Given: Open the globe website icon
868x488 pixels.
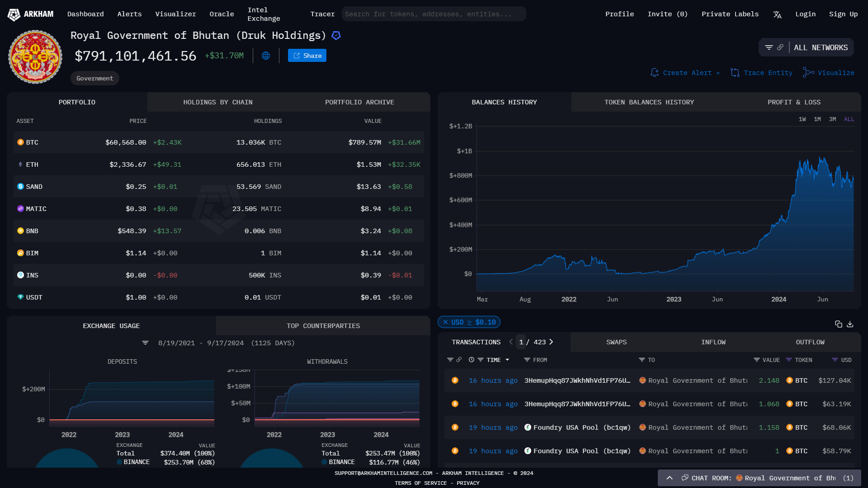Looking at the screenshot, I should point(266,56).
